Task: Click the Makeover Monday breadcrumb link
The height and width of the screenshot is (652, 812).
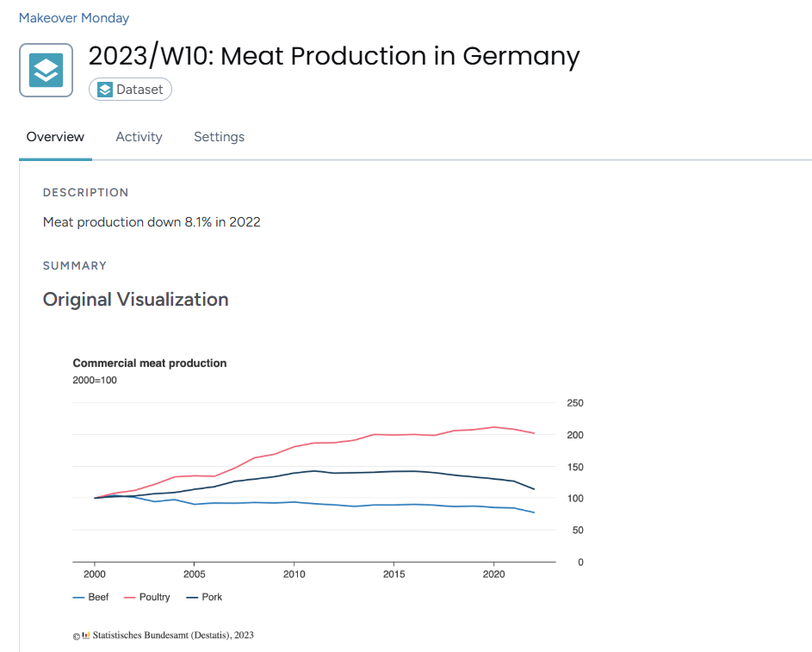Action: (x=73, y=17)
